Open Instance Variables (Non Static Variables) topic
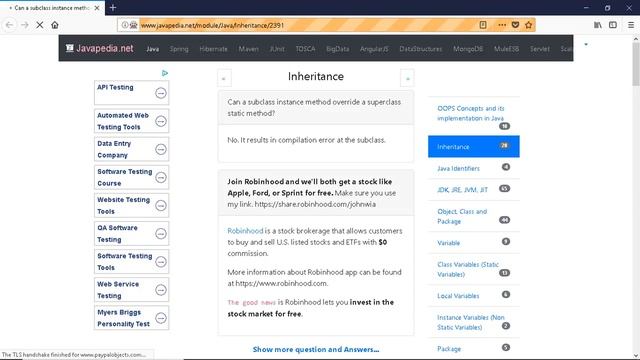The image size is (640, 360). click(471, 322)
